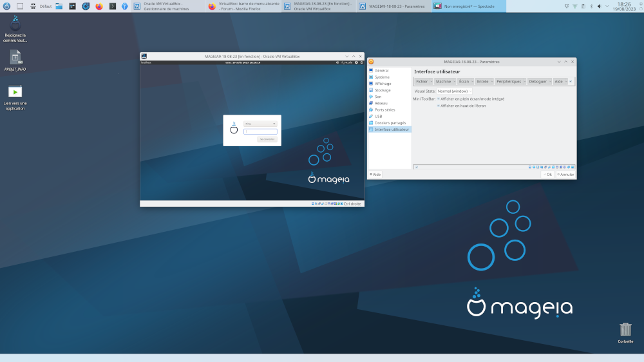Open the Wi-Fi network tray icon

pos(575,6)
